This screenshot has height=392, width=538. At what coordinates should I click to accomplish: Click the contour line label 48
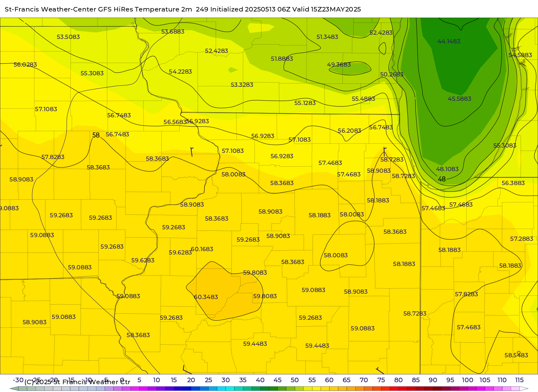442,179
